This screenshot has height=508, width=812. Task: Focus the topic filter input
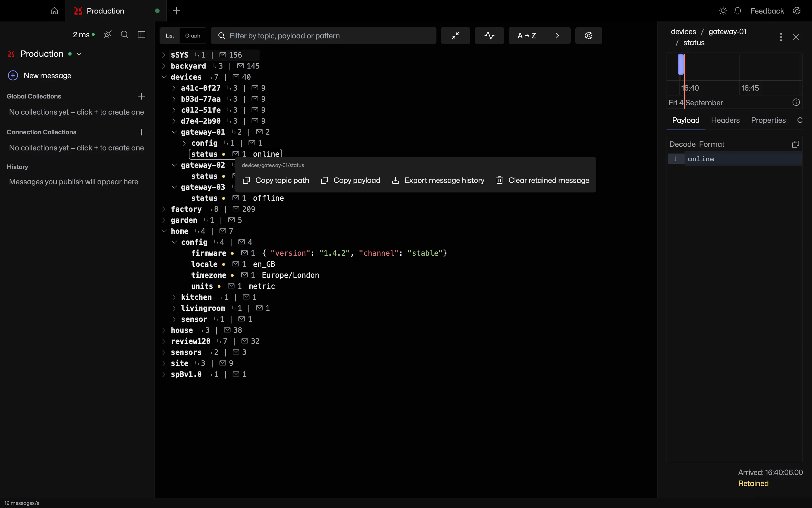323,36
